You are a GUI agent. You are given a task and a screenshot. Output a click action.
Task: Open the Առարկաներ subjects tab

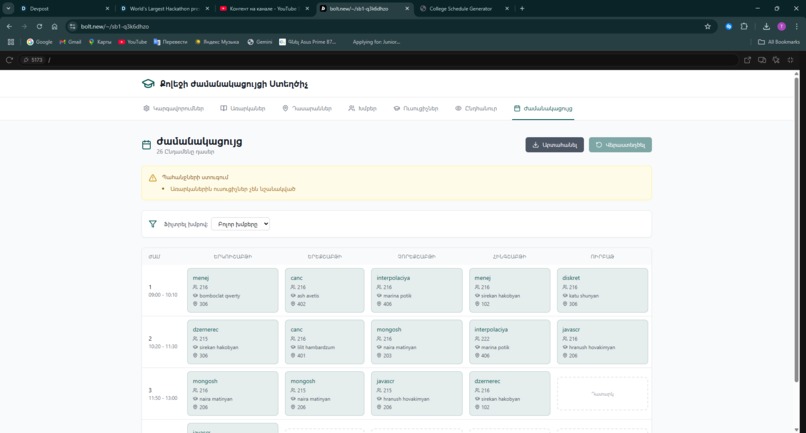pos(243,109)
